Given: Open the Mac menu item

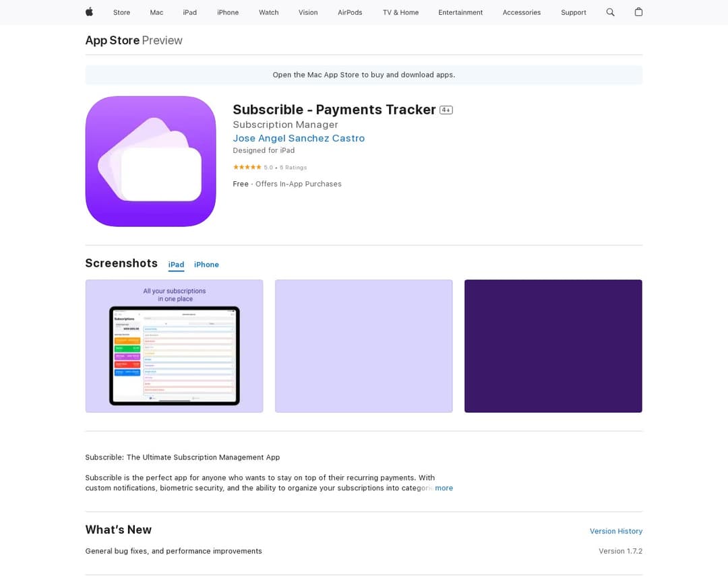Looking at the screenshot, I should (x=156, y=13).
